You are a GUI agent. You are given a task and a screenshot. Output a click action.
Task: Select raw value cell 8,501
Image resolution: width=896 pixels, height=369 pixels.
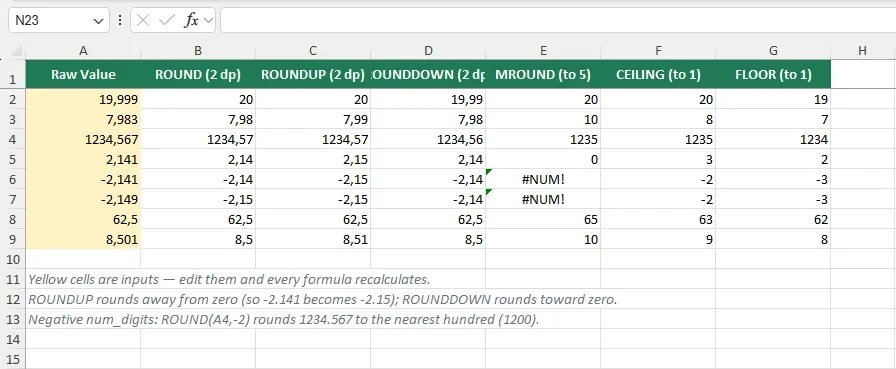point(83,239)
